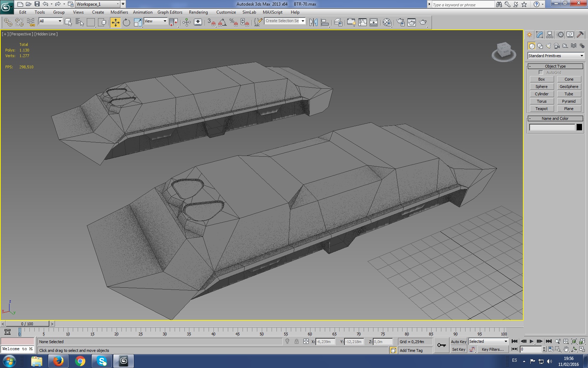Pick the Rectangular Selection Region tool
Viewport: 588px width, 368px height.
click(91, 22)
